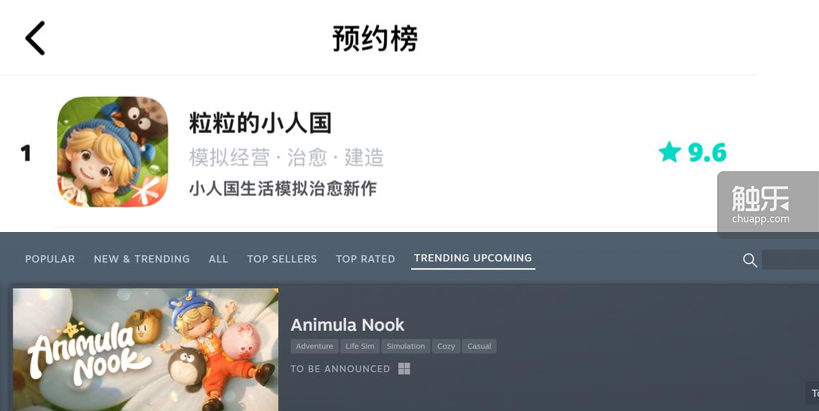Click the Life Sim tag
The image size is (819, 411).
point(360,346)
